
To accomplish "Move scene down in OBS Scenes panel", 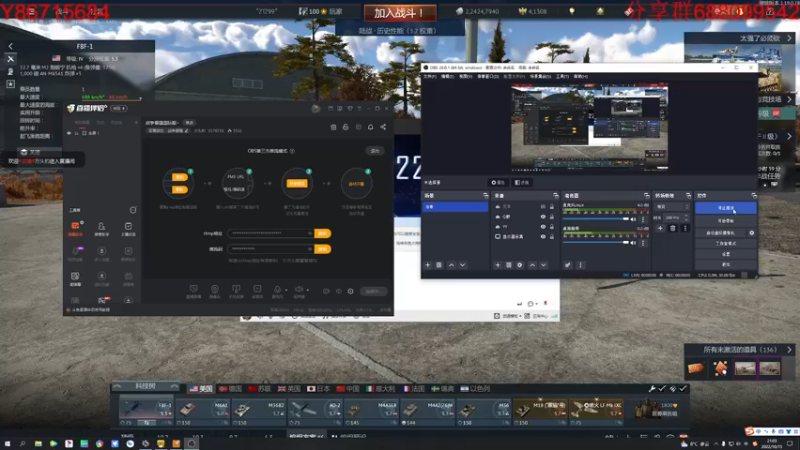I will coord(463,265).
